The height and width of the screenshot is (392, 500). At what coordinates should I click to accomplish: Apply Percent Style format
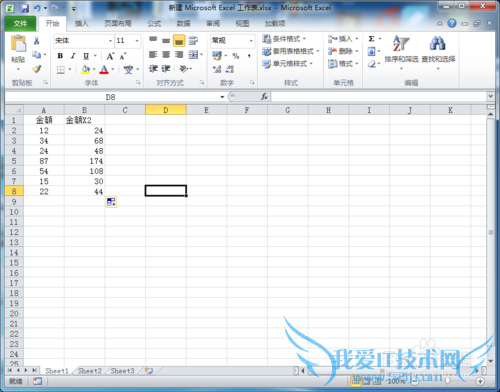(236, 56)
